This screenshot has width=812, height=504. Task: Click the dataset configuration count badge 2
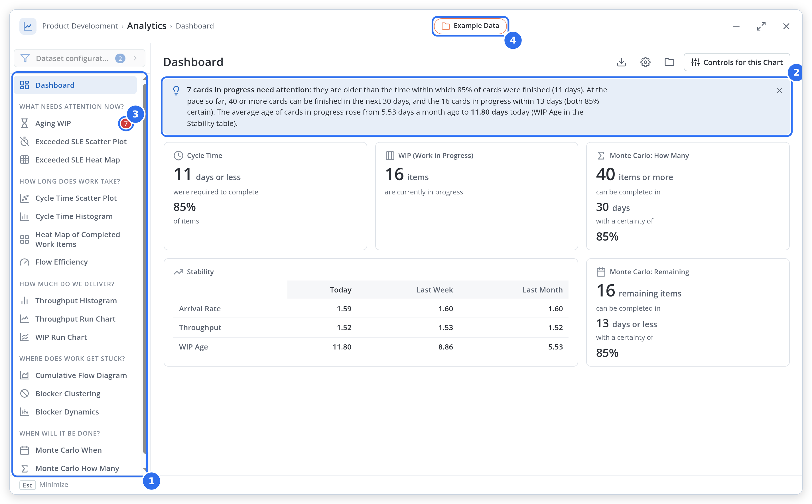click(x=120, y=58)
